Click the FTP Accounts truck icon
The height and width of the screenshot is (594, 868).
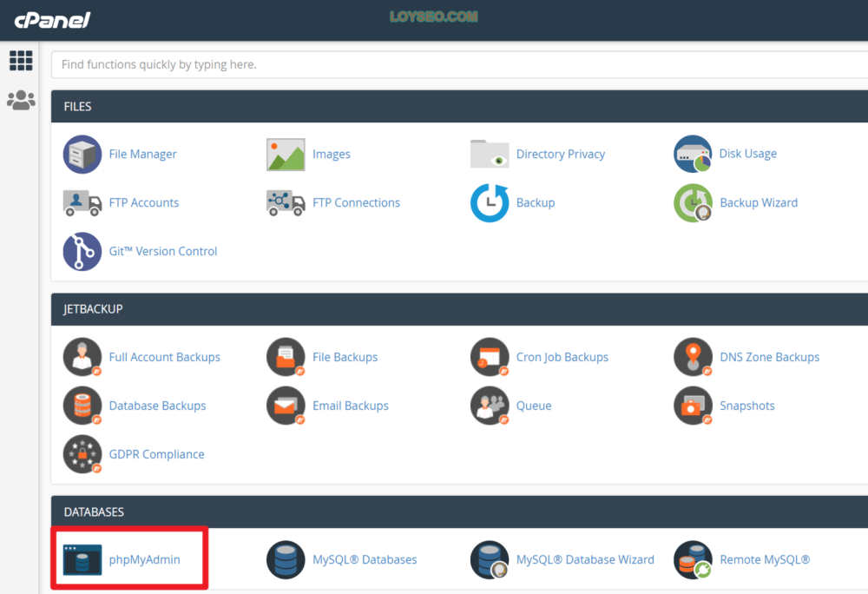(x=82, y=203)
